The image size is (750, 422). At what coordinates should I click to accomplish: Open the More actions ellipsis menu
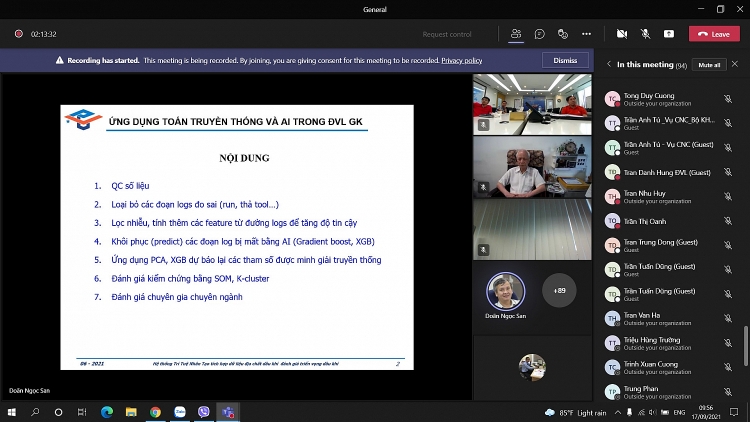(x=587, y=33)
